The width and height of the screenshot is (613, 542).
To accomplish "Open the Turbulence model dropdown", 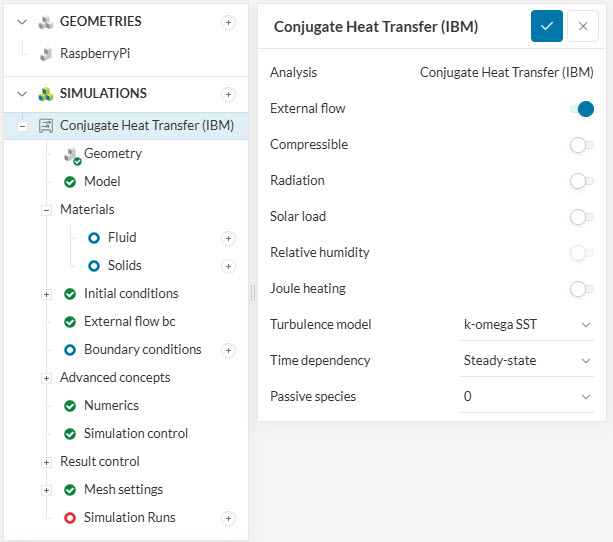I will tap(527, 325).
